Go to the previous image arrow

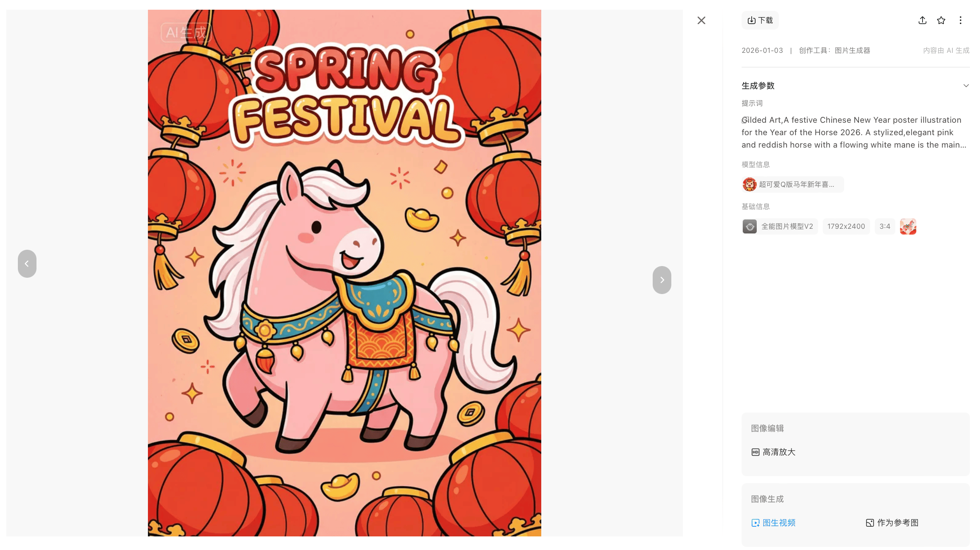27,264
